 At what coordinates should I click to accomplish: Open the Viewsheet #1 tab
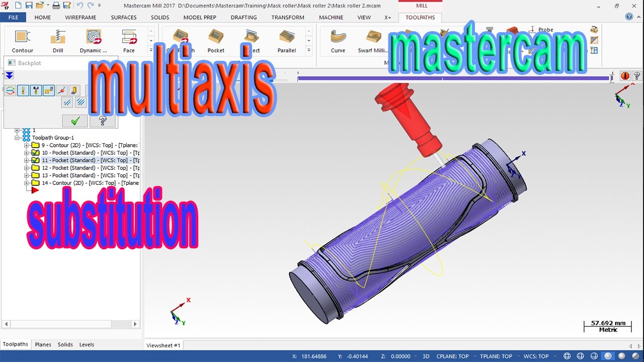[163, 345]
